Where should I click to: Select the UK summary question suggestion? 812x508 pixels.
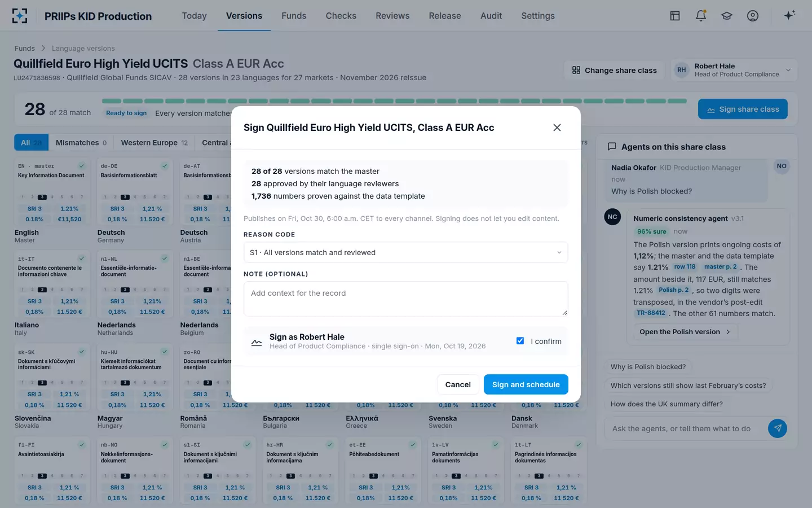[667, 404]
